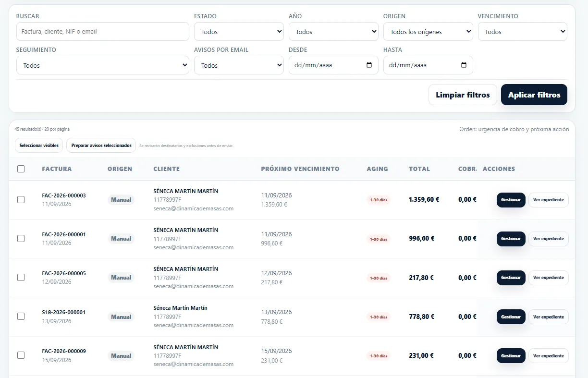Open the Avisos por email dropdown
The width and height of the screenshot is (588, 378).
point(239,65)
